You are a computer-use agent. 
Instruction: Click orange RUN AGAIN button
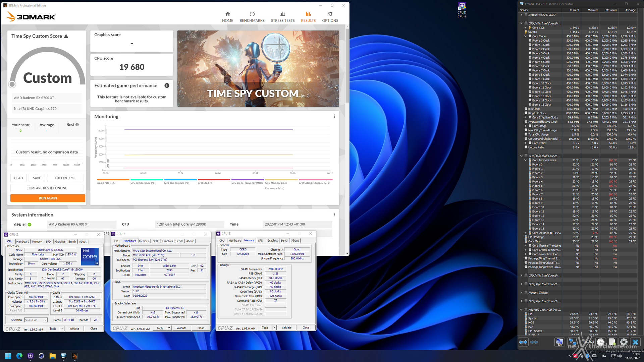point(48,198)
